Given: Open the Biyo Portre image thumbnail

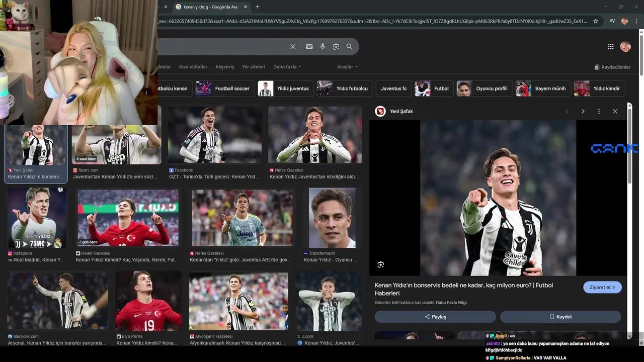Looking at the screenshot, I should 148,301.
